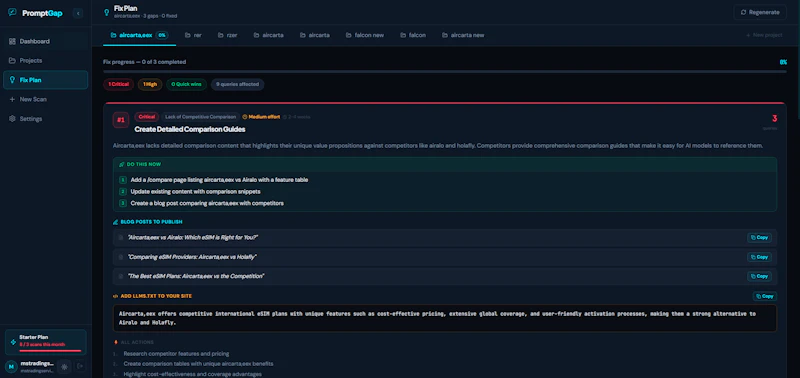Click the folder icon on the falcon tab

(403, 35)
